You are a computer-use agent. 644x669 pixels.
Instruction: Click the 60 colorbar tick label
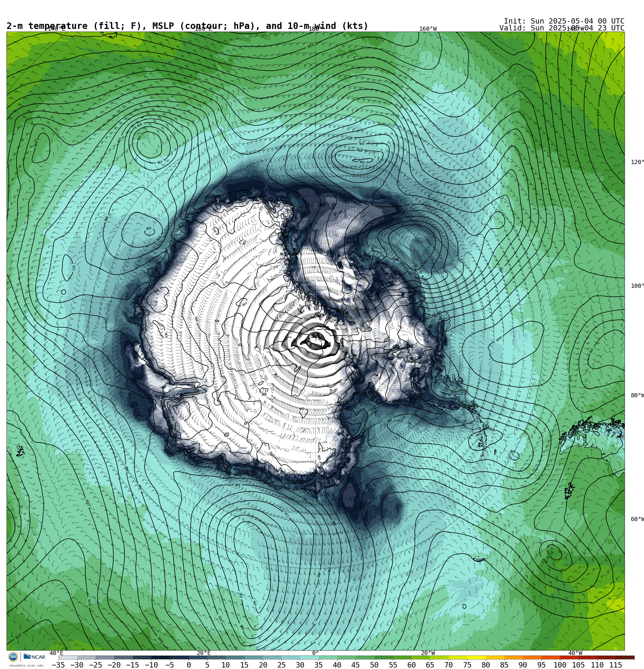pyautogui.click(x=411, y=665)
